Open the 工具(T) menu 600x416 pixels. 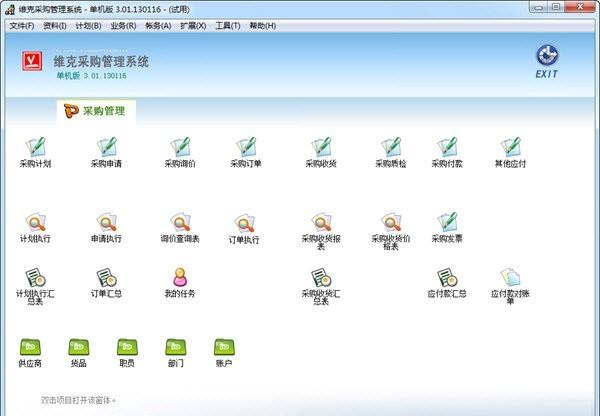[x=228, y=26]
